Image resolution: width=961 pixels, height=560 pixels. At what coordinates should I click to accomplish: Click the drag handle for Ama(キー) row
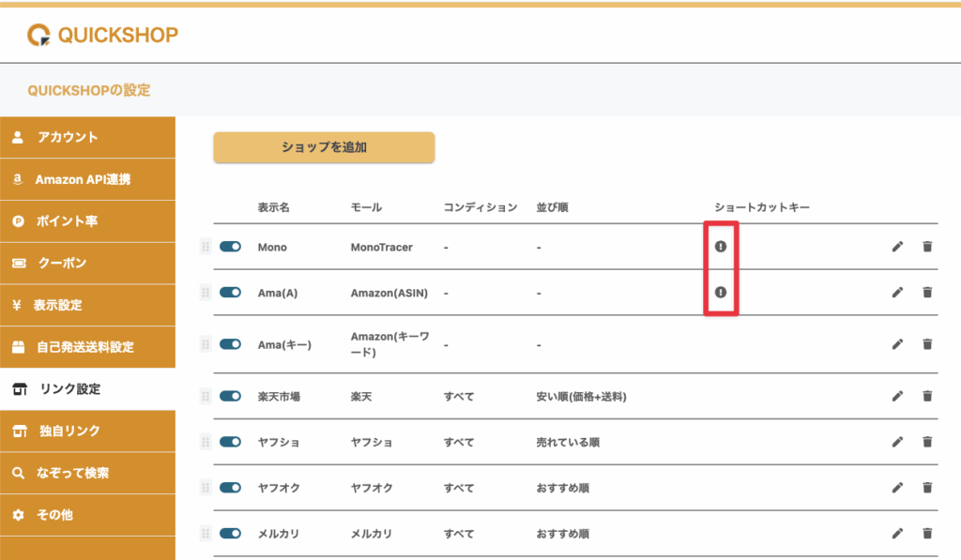click(205, 344)
